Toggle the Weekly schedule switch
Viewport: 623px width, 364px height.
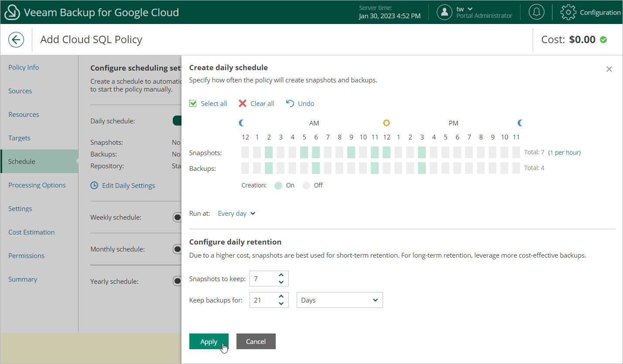pos(177,217)
